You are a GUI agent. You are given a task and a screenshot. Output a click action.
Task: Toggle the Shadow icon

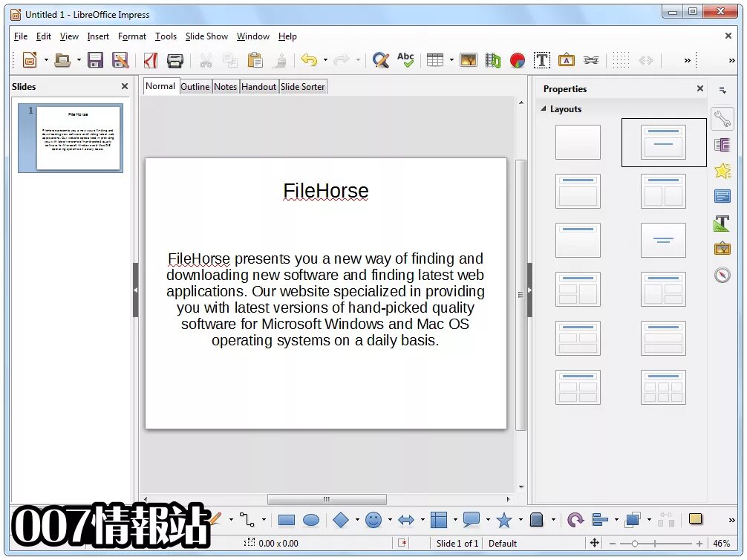pyautogui.click(x=695, y=519)
